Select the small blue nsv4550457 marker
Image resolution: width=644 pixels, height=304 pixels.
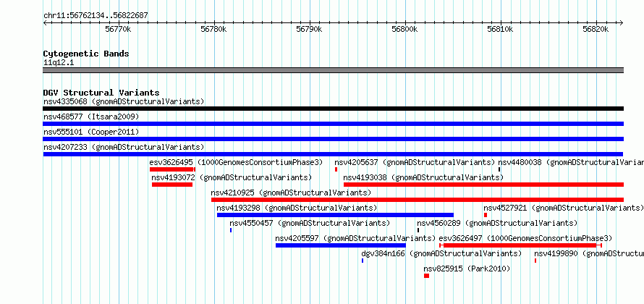point(231,230)
